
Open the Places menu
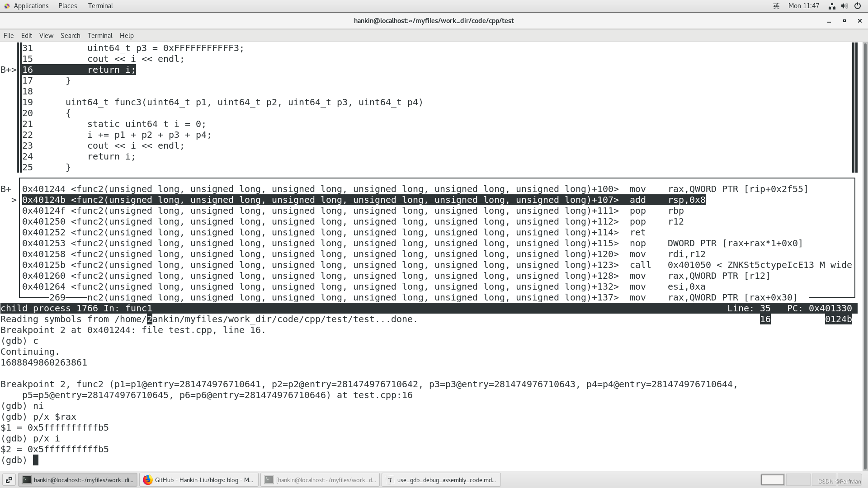[x=67, y=6]
